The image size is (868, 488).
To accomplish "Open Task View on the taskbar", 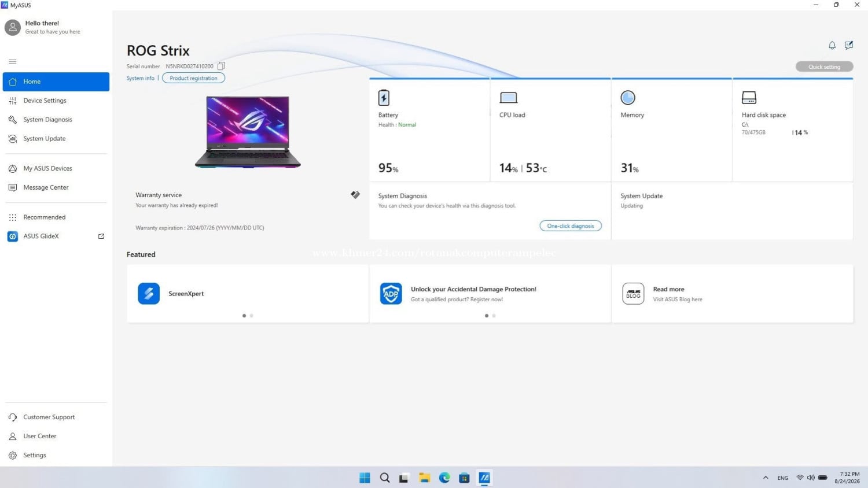I will pos(404,478).
